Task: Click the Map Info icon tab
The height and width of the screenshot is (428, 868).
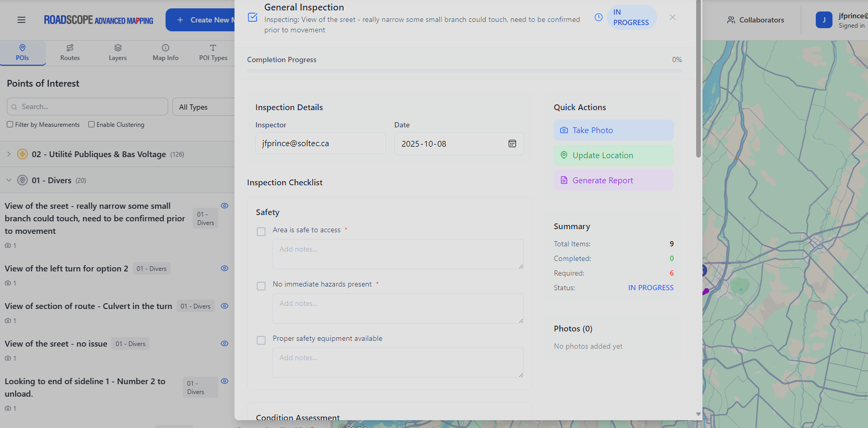Action: 166,53
